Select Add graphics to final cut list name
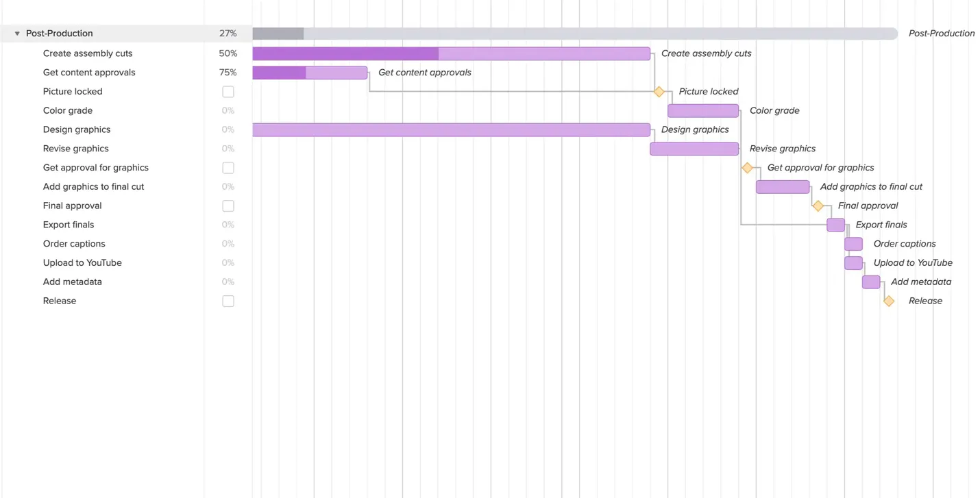980x498 pixels. click(x=94, y=187)
